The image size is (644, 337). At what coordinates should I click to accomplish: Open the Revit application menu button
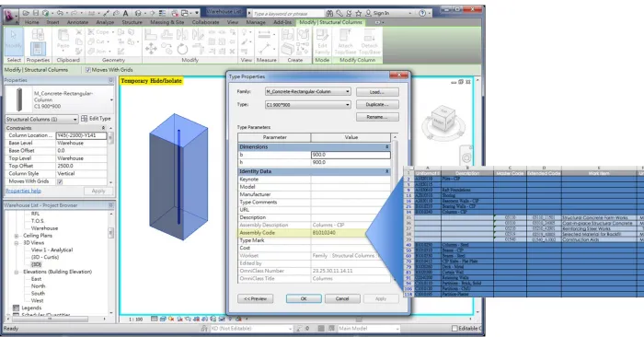coord(10,16)
